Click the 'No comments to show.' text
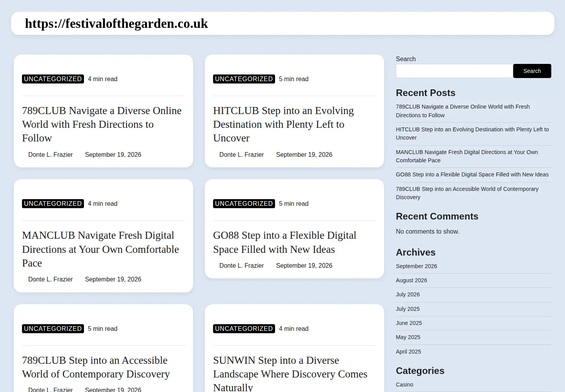The height and width of the screenshot is (392, 565). pyautogui.click(x=427, y=231)
